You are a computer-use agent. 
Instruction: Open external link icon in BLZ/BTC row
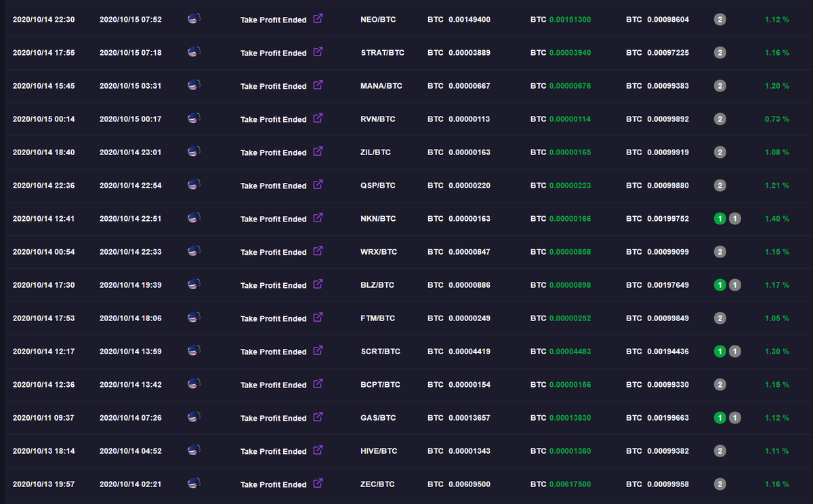pos(318,285)
